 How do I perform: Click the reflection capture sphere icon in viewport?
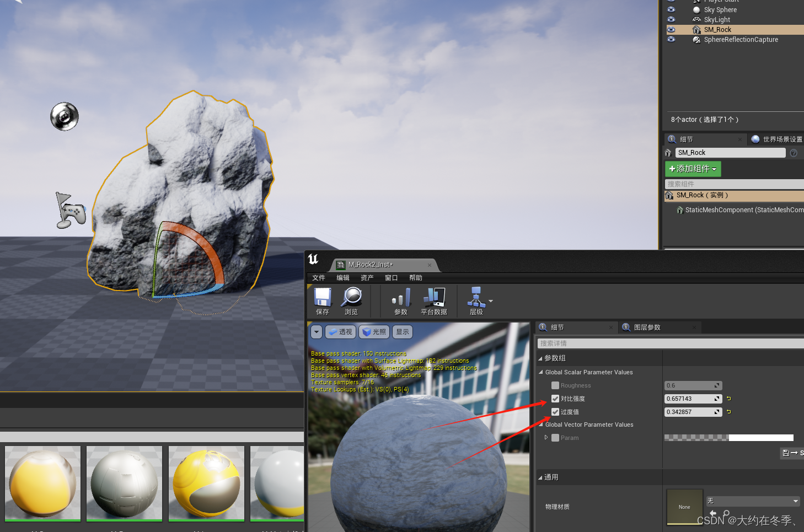(x=65, y=116)
